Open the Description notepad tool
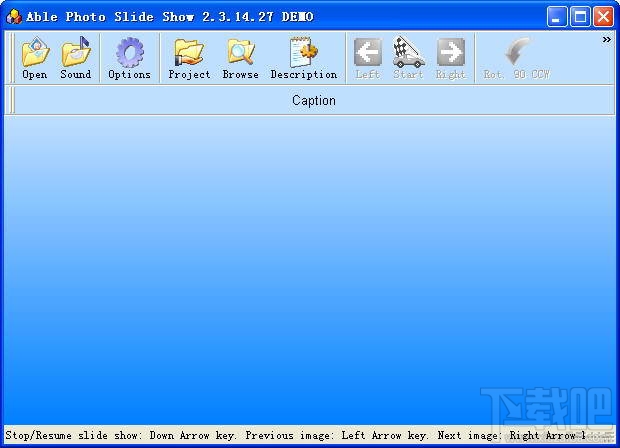The width and height of the screenshot is (620, 448). [x=304, y=58]
